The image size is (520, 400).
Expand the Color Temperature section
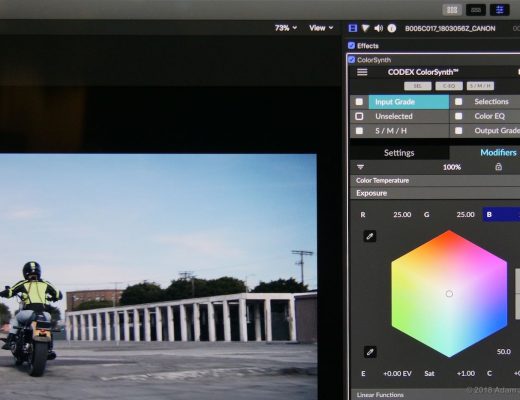435,180
